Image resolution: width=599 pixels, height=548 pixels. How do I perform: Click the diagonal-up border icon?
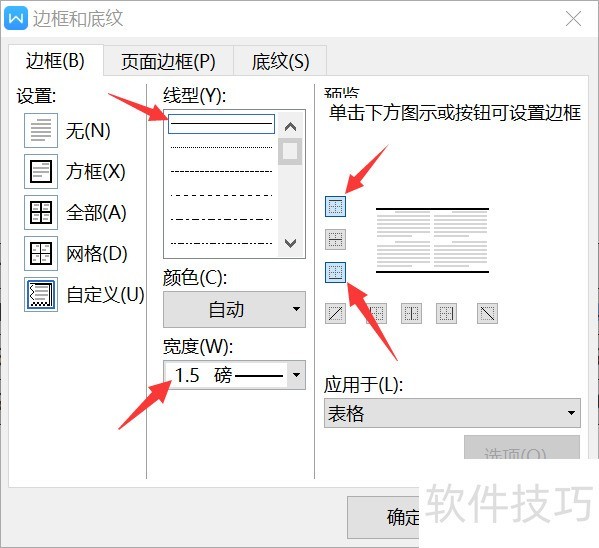click(335, 313)
